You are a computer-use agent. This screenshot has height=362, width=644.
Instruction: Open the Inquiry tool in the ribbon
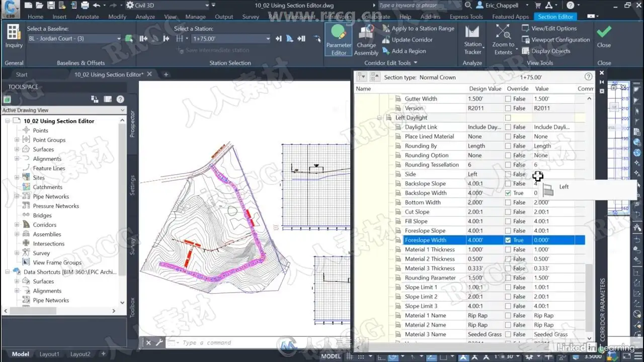pos(14,36)
